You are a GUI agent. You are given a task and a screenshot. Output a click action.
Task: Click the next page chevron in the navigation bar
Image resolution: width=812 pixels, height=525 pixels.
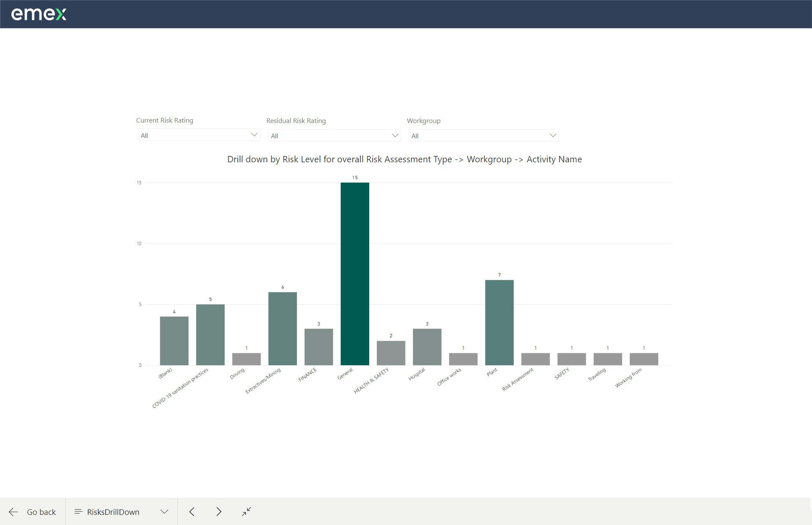click(x=219, y=511)
